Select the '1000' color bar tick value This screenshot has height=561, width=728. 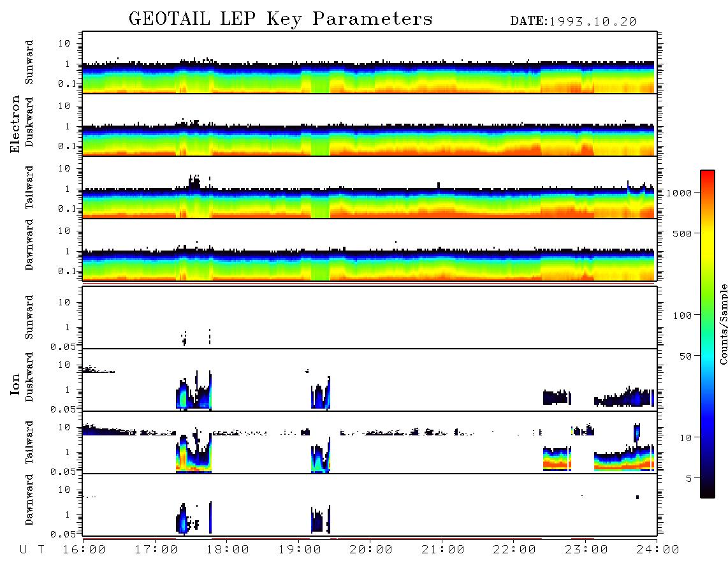coord(680,193)
